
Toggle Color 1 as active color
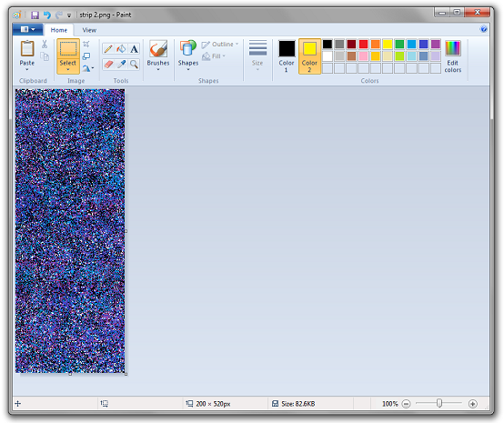(x=287, y=56)
